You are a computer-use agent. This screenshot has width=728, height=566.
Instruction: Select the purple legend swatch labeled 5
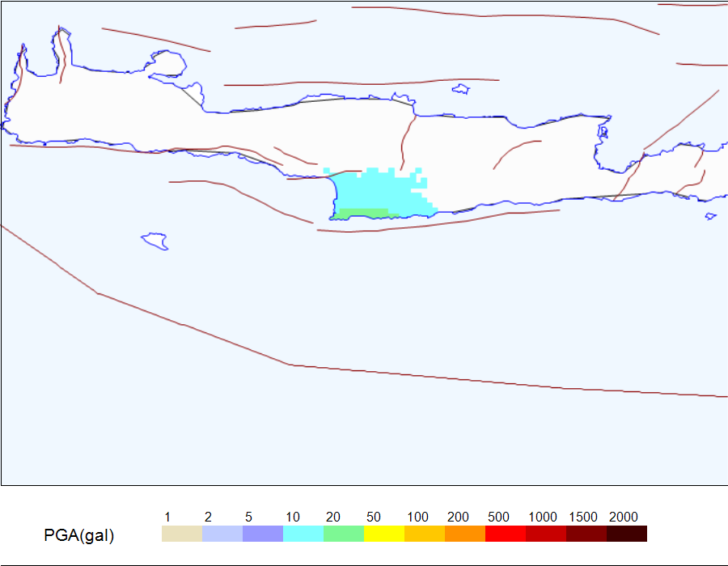(263, 534)
